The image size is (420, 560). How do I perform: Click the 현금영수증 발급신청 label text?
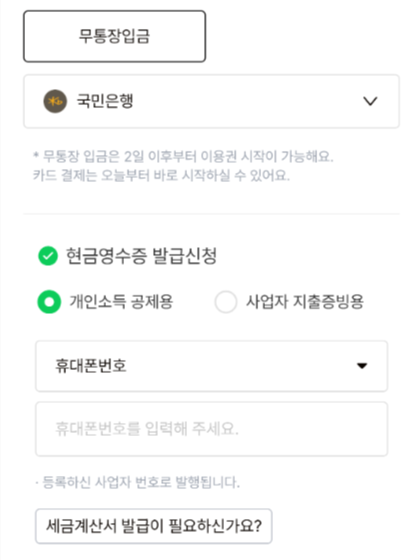point(141,256)
